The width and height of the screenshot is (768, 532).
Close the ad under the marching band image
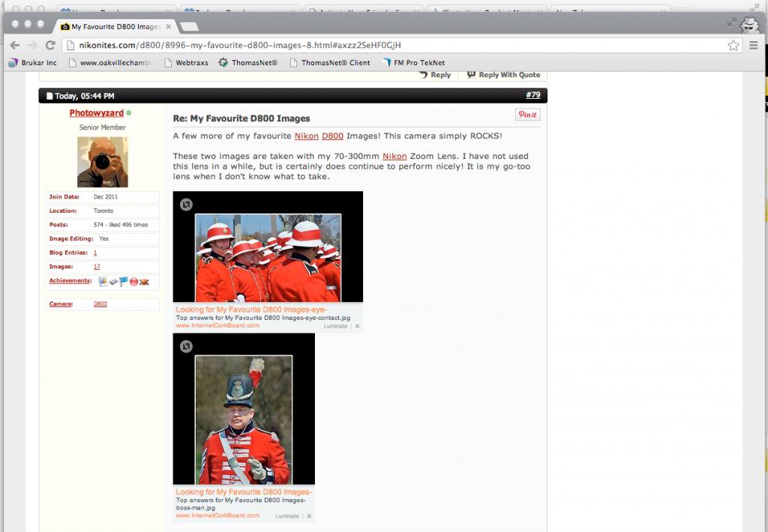[357, 326]
